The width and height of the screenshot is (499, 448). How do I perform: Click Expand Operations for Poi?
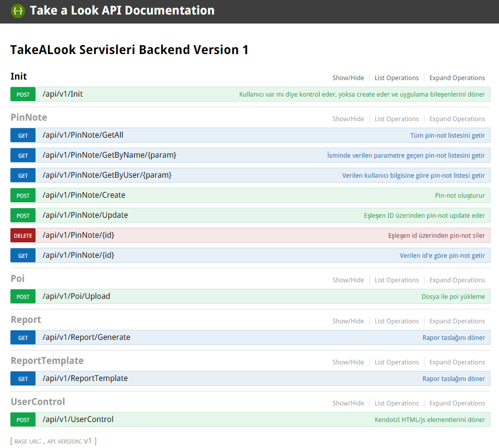tap(457, 280)
